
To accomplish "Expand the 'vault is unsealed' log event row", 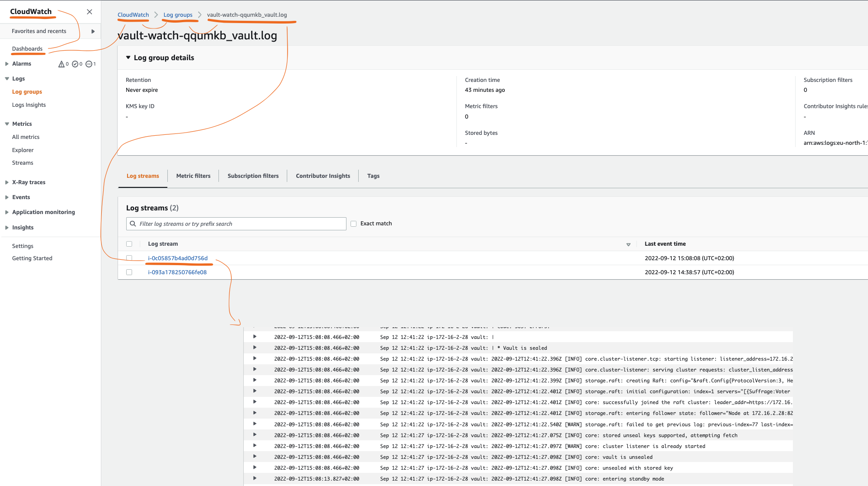I will (x=255, y=457).
